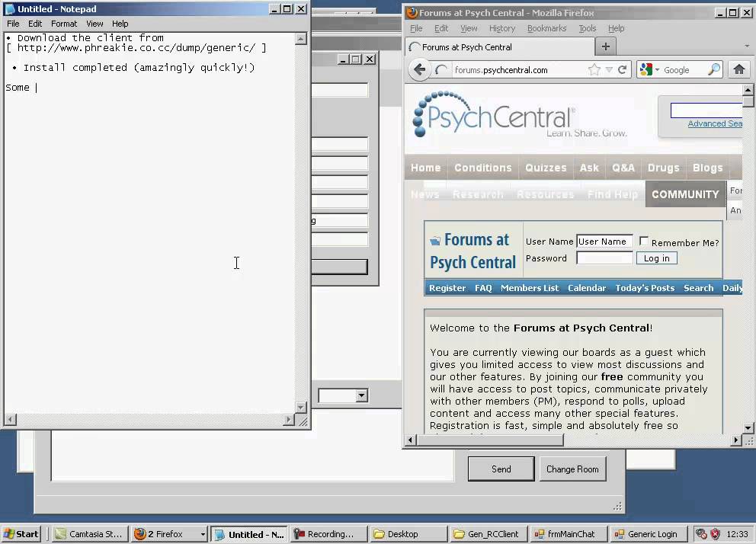Click the Log in button
Viewport: 756px width, 544px height.
pyautogui.click(x=657, y=258)
